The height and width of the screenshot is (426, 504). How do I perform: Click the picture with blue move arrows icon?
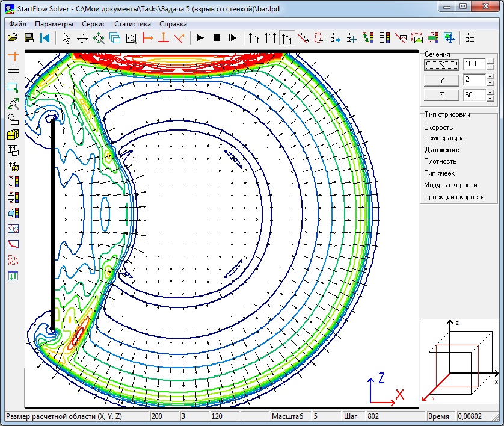point(449,39)
